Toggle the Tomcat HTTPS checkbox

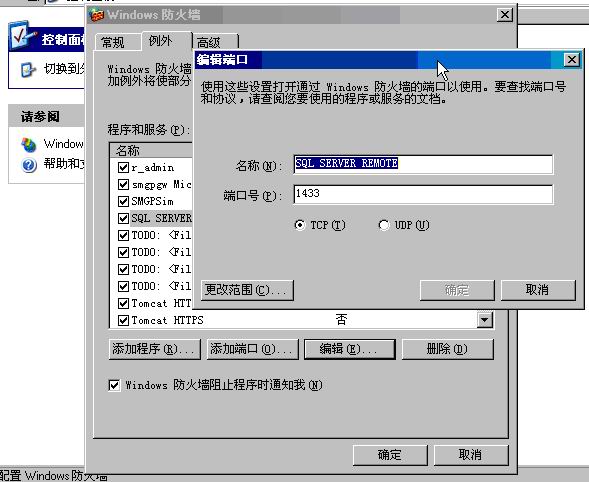tap(123, 320)
